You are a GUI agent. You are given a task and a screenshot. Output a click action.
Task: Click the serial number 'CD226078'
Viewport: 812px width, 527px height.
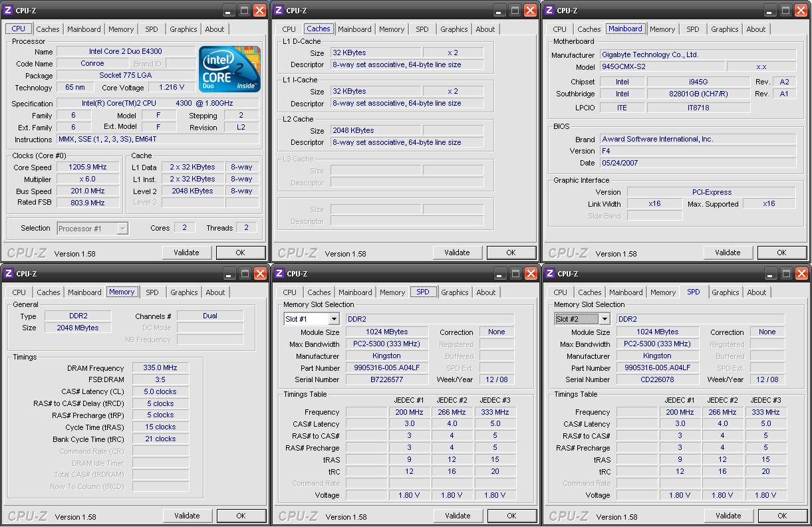657,379
